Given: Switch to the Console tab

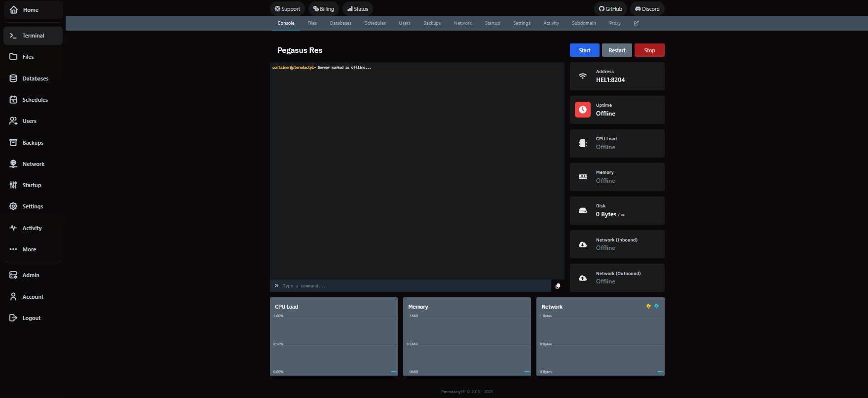Looking at the screenshot, I should [x=286, y=23].
